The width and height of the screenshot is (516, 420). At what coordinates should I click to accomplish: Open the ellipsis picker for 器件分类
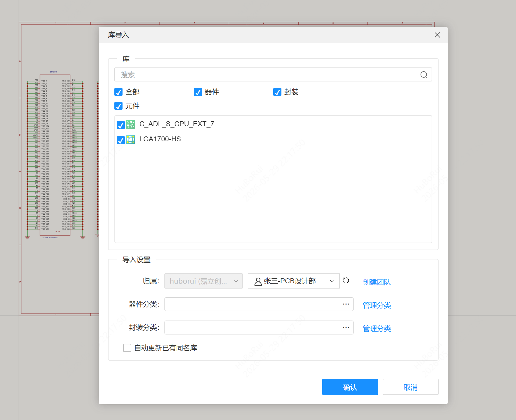346,304
